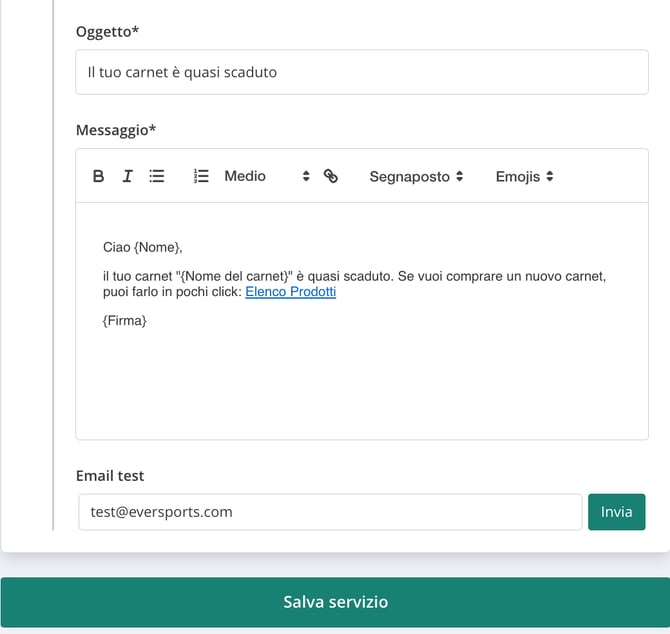Screen dimensions: 670x634
Task: Place cursor on the Ciao {Nome} line
Action: pyautogui.click(x=143, y=247)
